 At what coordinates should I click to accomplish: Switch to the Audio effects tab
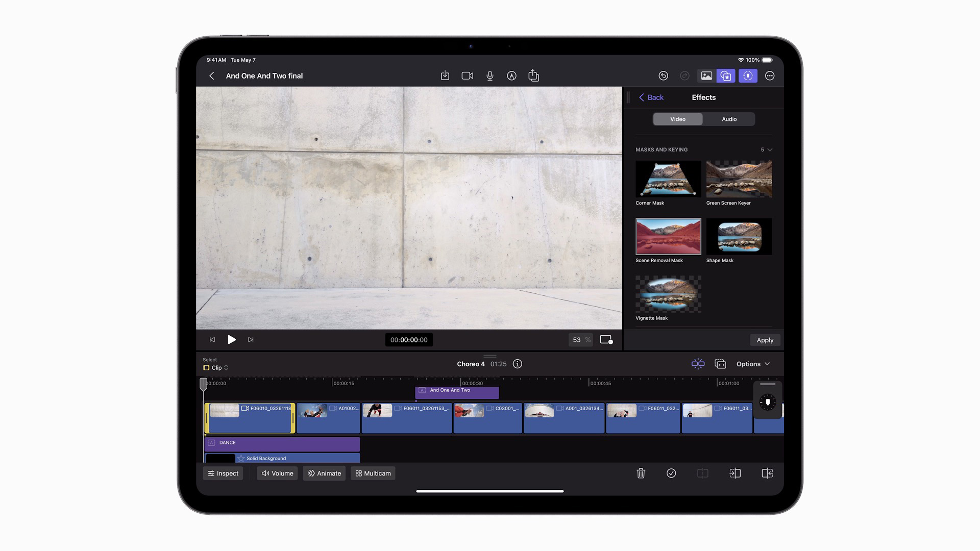729,119
